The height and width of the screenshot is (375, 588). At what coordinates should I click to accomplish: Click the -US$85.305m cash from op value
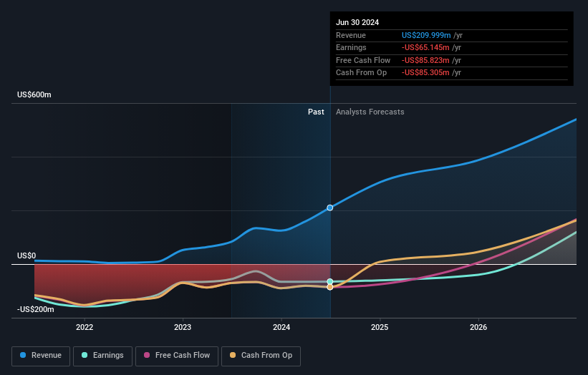click(x=425, y=73)
